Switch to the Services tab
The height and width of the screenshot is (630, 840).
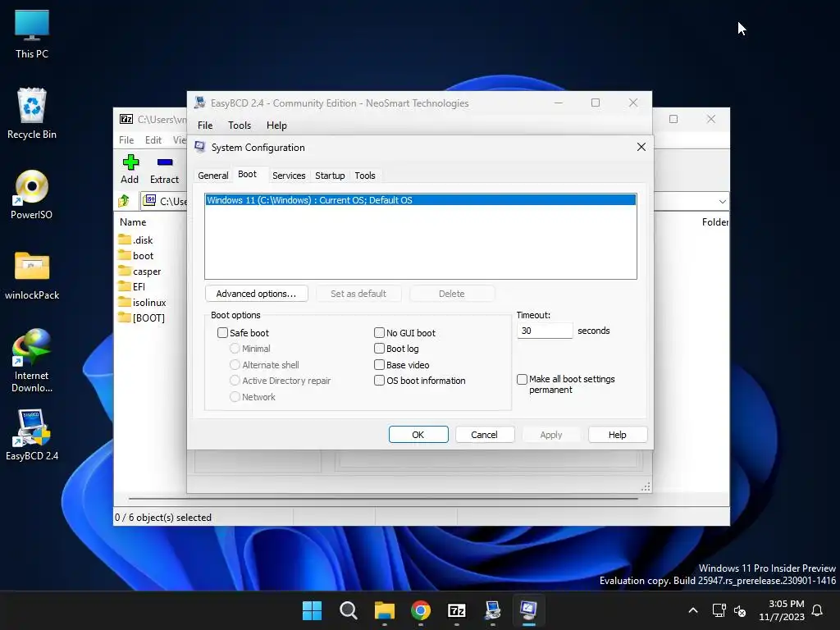(x=289, y=176)
